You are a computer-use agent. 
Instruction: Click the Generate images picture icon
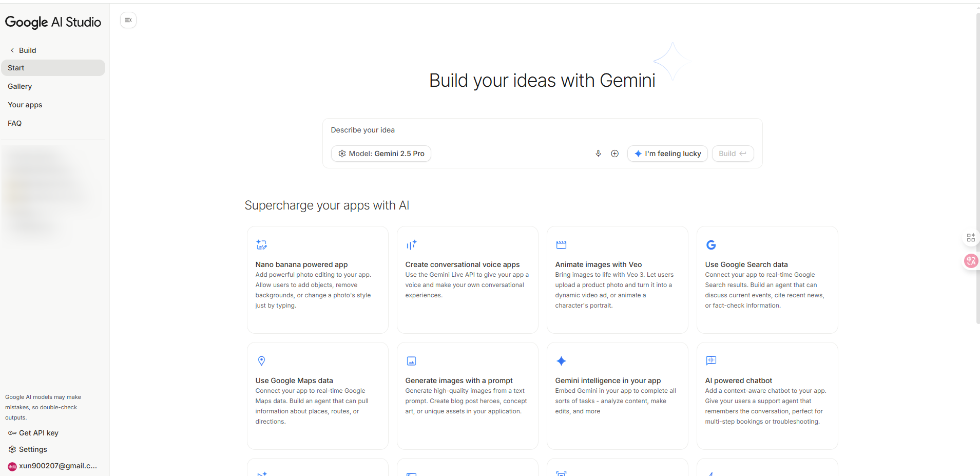tap(411, 361)
